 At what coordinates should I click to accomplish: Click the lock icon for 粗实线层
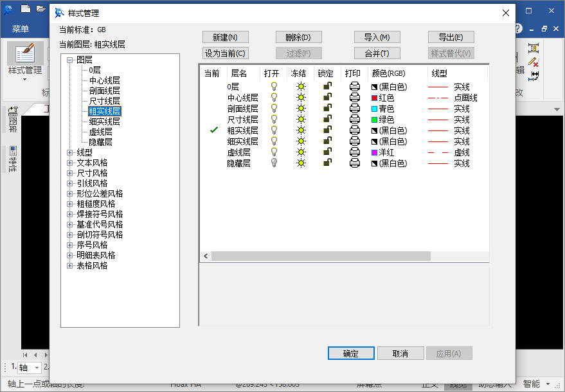tap(328, 130)
